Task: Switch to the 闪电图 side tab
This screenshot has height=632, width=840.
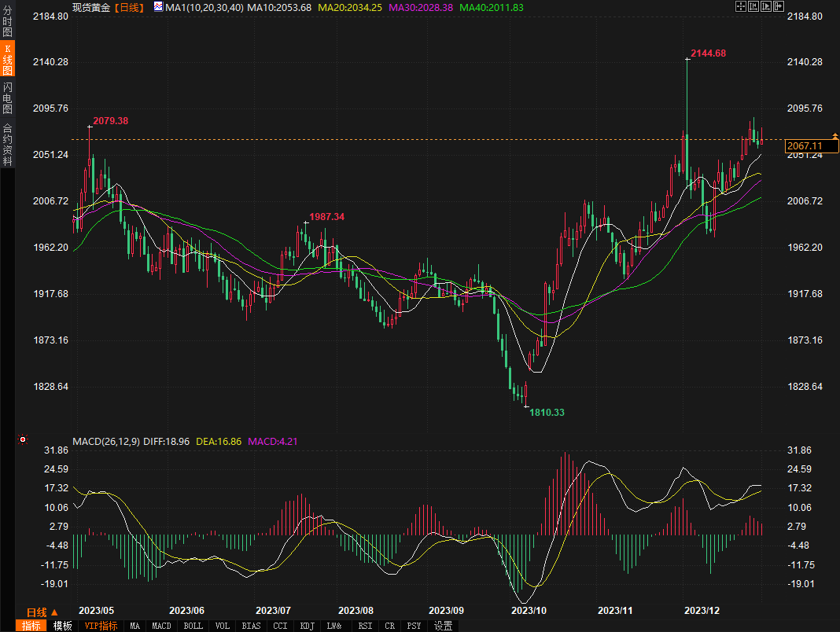Action: pos(7,98)
